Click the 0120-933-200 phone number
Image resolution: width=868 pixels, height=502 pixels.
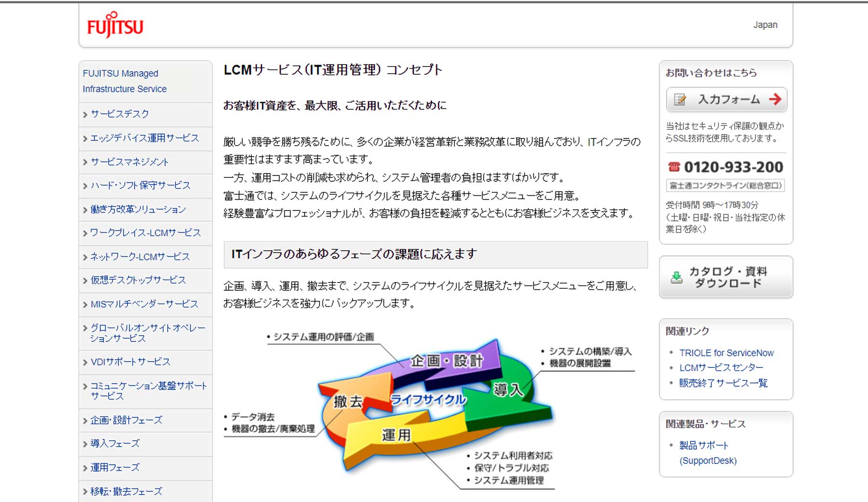coord(733,167)
